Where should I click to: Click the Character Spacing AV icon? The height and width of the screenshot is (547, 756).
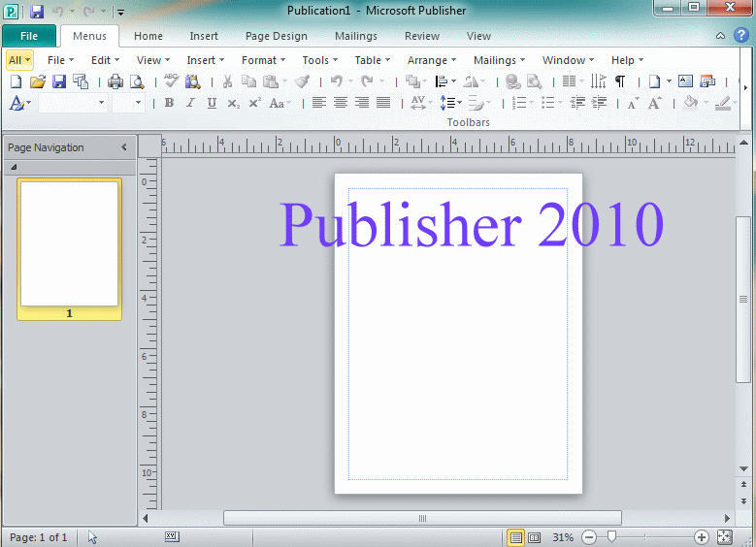pos(418,103)
